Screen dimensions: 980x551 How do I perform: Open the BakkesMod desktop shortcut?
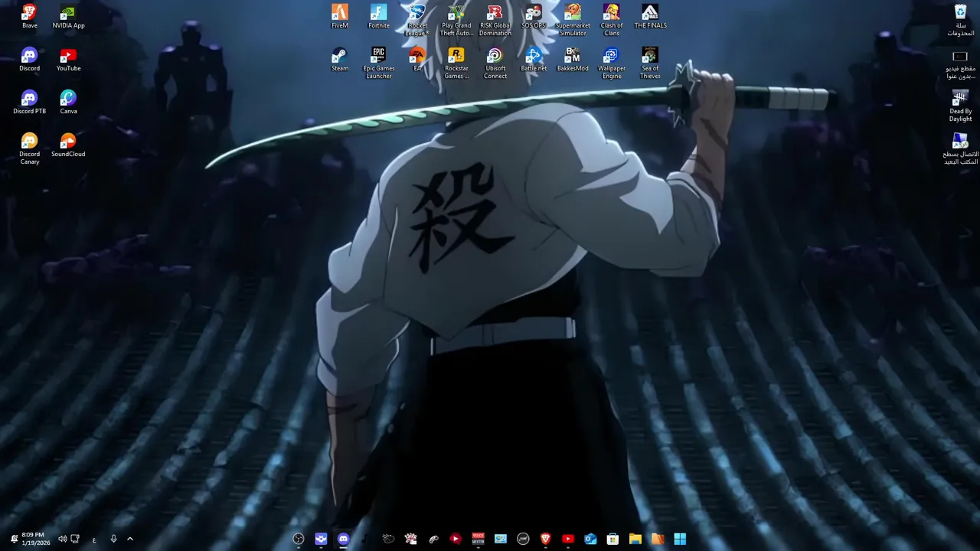coord(573,60)
